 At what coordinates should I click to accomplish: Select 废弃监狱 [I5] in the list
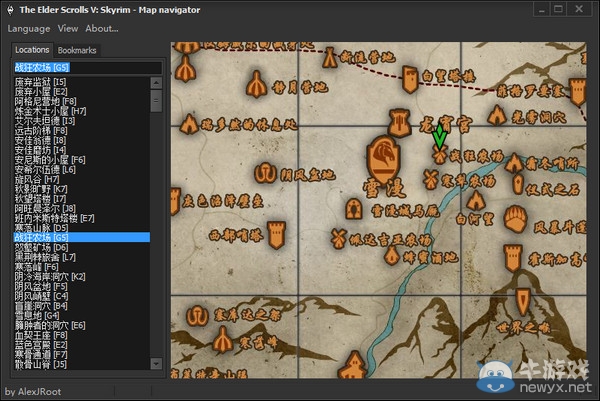[82, 82]
